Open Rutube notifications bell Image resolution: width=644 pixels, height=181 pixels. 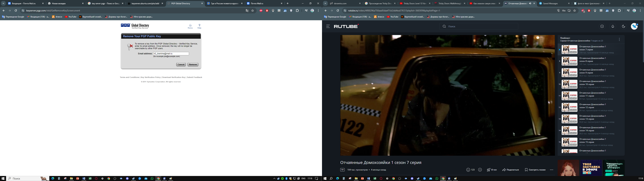tap(613, 26)
